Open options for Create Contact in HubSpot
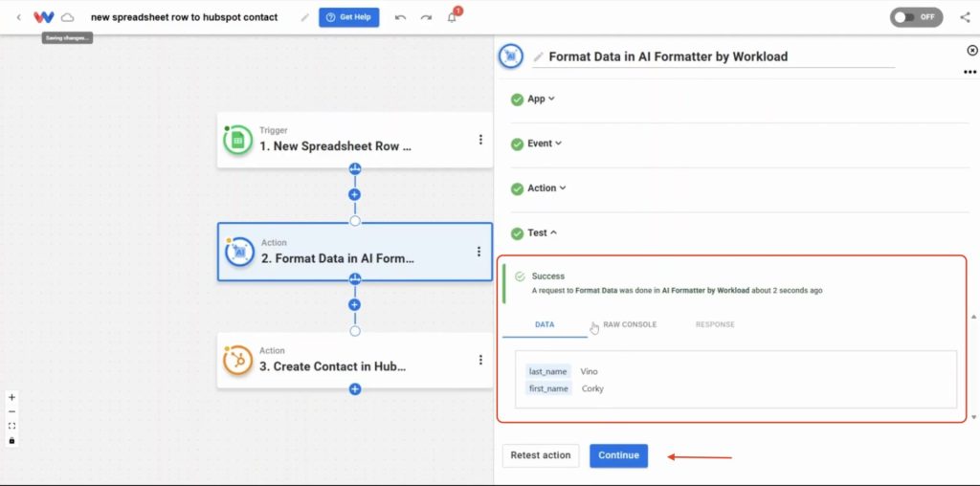980x486 pixels. pos(480,360)
